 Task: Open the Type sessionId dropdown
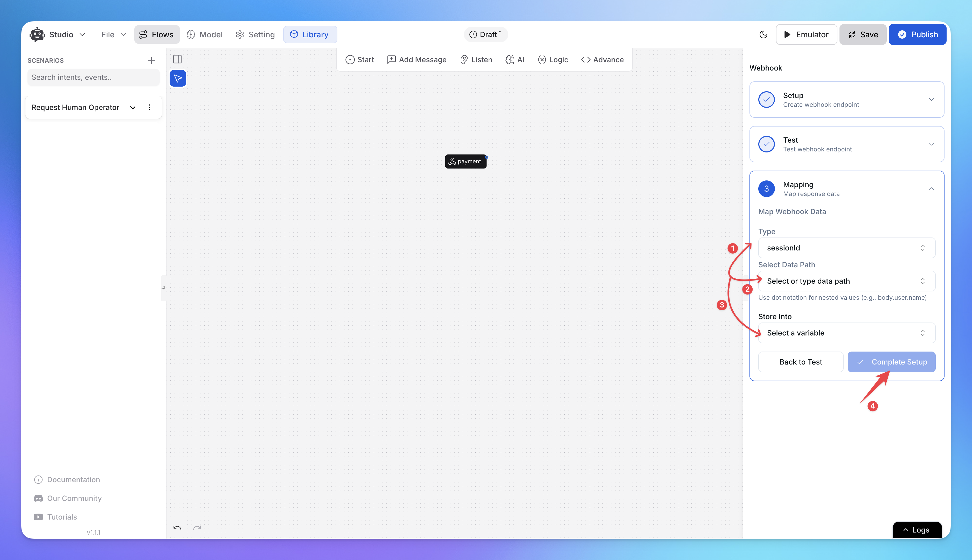(846, 248)
